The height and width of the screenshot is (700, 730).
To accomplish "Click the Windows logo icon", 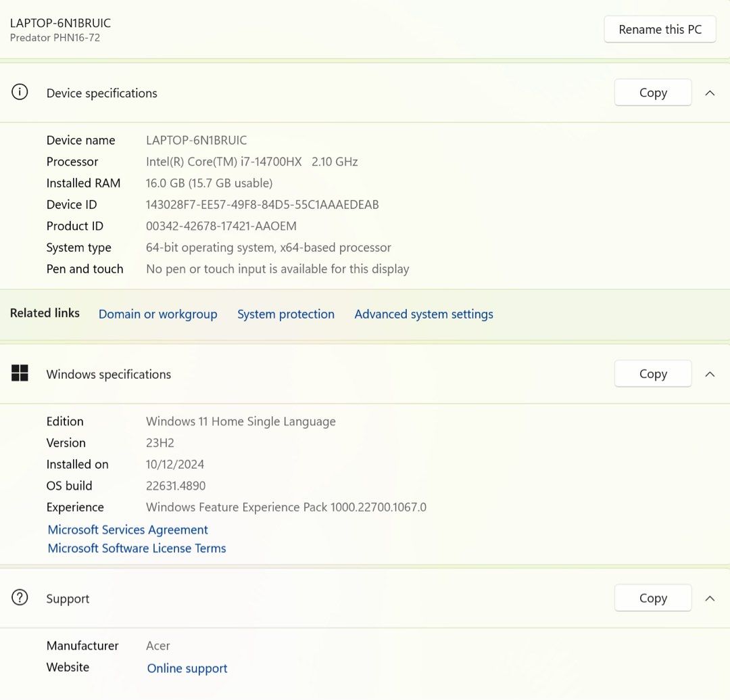I will (20, 373).
